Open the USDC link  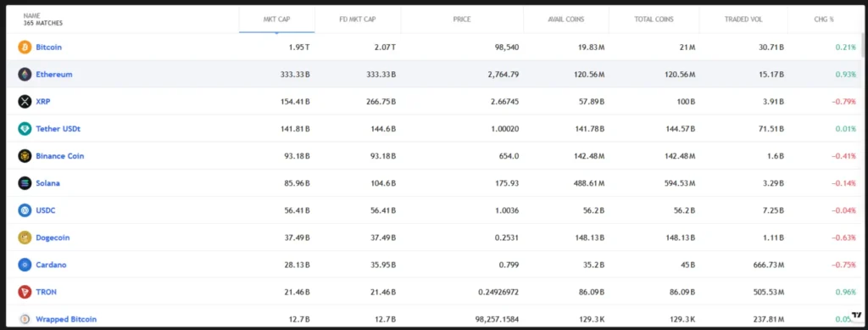[x=46, y=210]
